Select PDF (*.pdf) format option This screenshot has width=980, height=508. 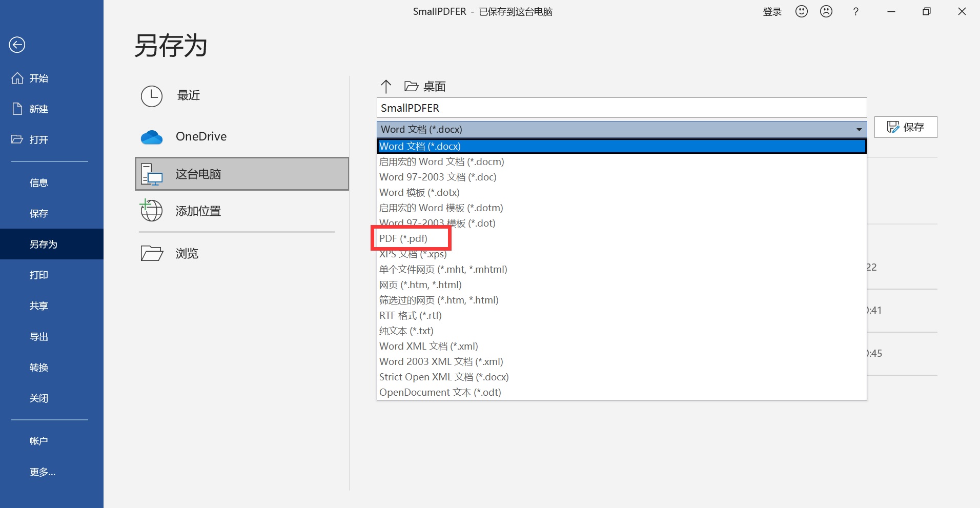(403, 239)
